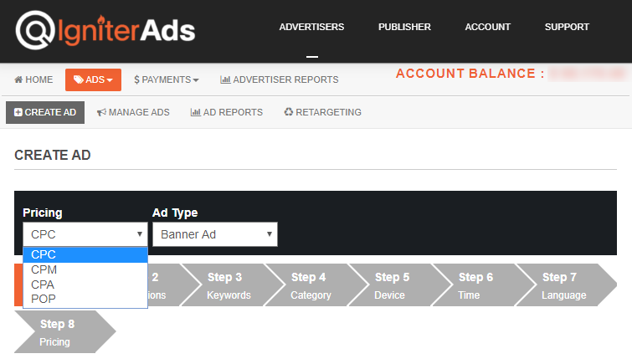Open MANAGE ADS
The height and width of the screenshot is (364, 632).
point(133,112)
